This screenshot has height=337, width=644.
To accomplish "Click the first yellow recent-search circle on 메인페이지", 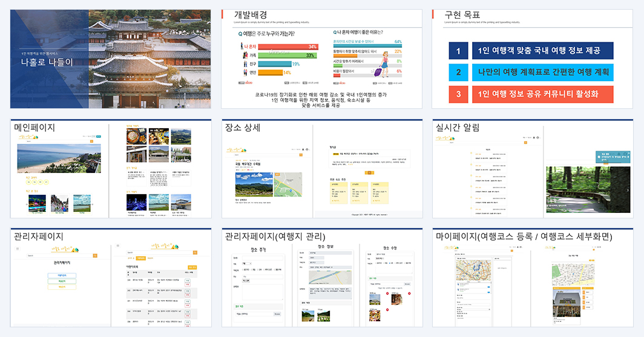I will point(29,182).
